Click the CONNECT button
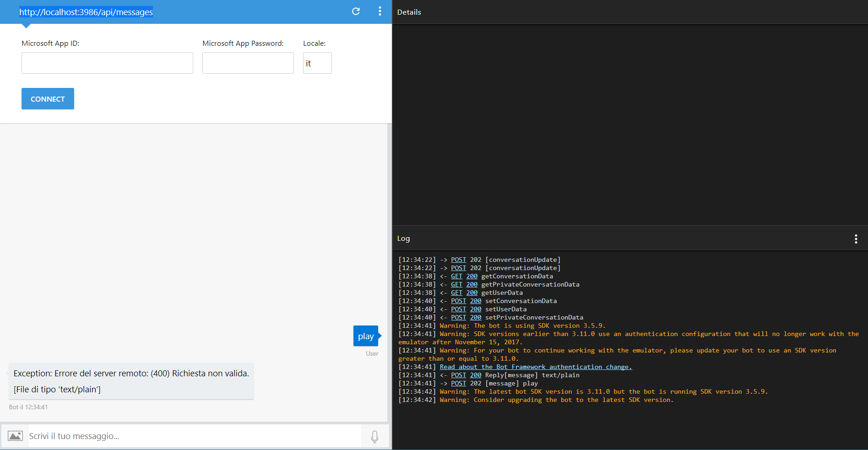Screen dimensions: 868x450 pos(48,99)
